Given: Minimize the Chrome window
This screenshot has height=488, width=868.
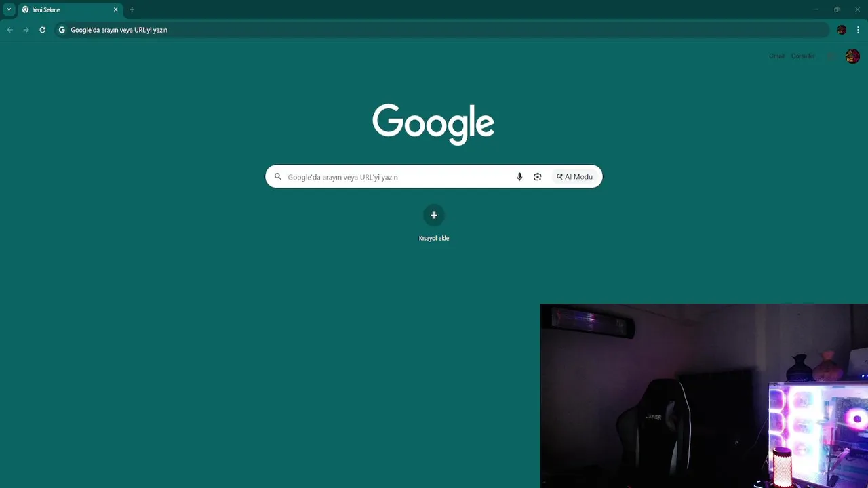Looking at the screenshot, I should pyautogui.click(x=816, y=9).
